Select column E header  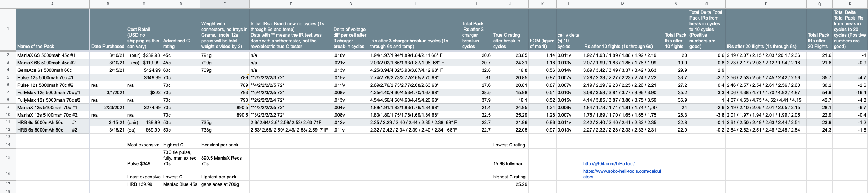(224, 4)
